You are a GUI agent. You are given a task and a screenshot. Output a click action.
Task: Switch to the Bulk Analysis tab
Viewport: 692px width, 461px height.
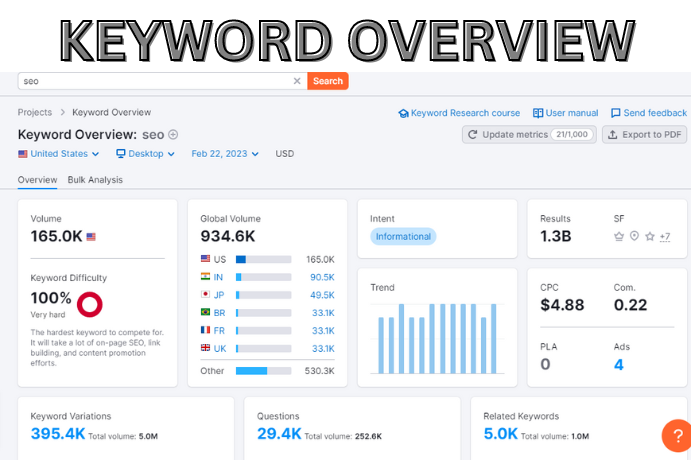[95, 180]
